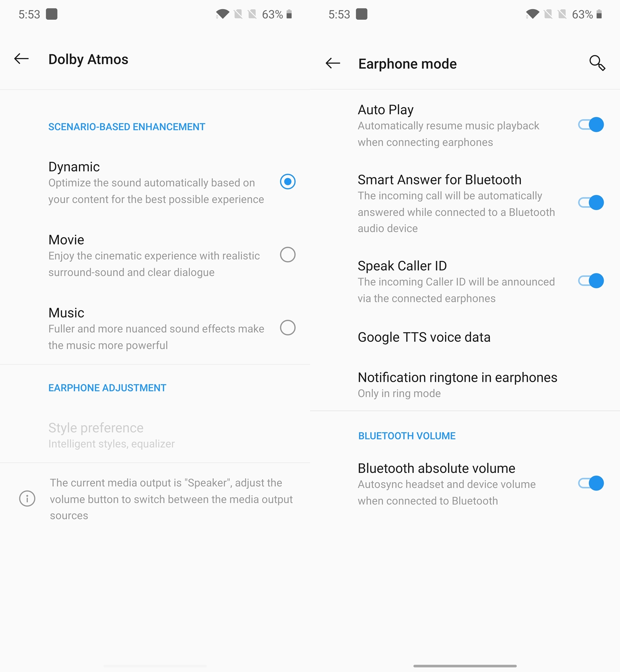This screenshot has width=620, height=672.
Task: Tap the Bluetooth Volume section header
Action: [407, 436]
